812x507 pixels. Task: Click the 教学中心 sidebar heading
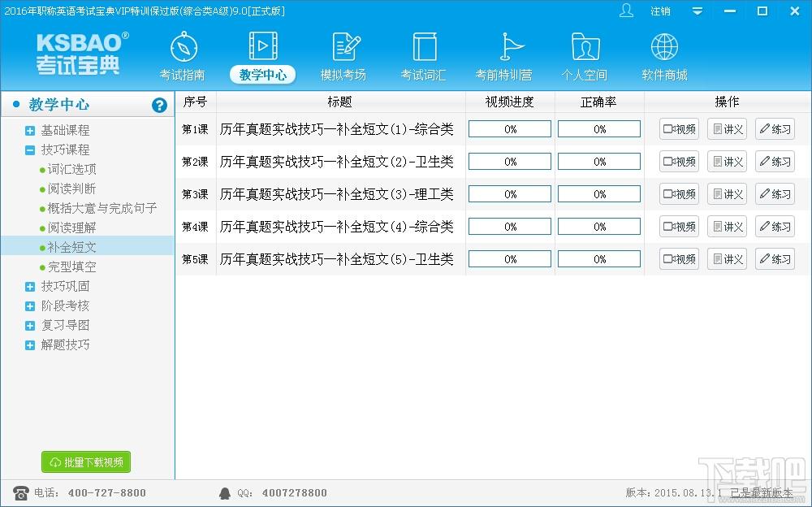(x=59, y=105)
